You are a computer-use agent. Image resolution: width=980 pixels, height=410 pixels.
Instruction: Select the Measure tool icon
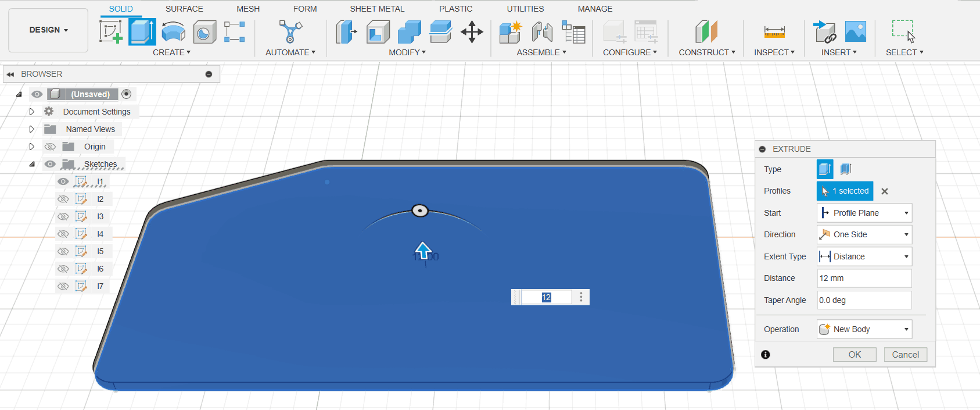click(x=774, y=33)
